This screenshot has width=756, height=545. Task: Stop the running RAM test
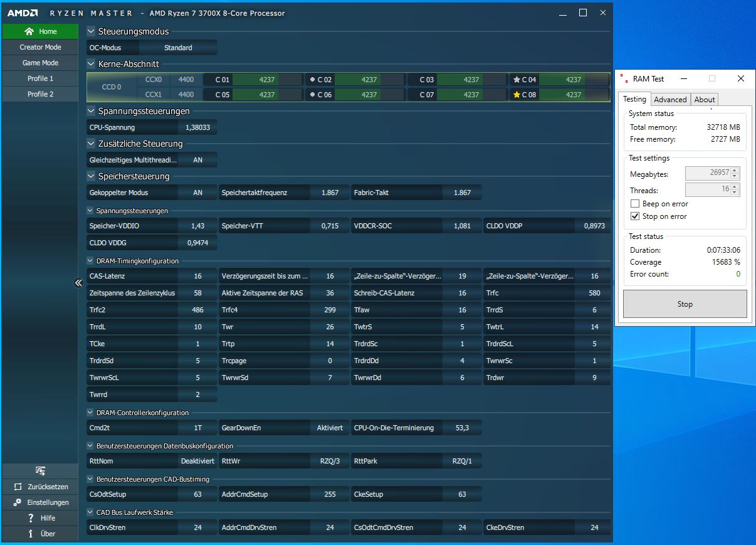coord(685,304)
